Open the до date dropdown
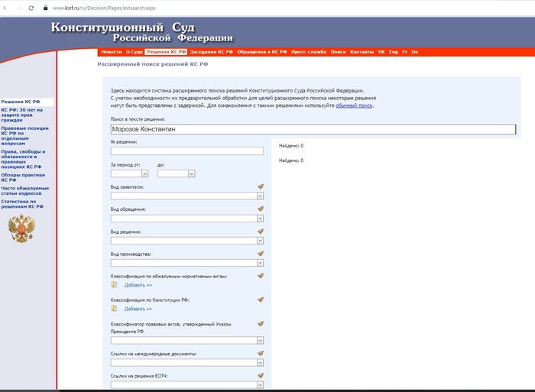This screenshot has height=392, width=535. pos(191,173)
